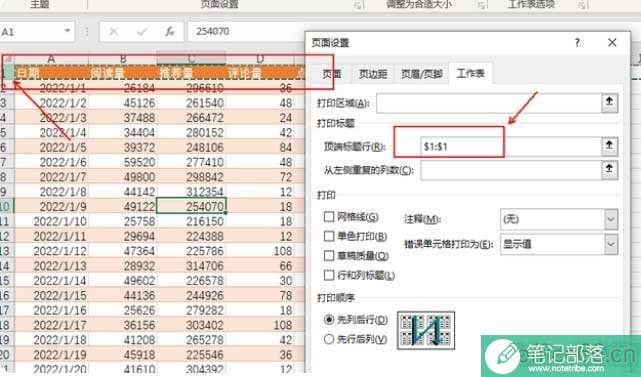Open the 错误单元格打印为 dropdown
Image resolution: width=641 pixels, height=377 pixels.
611,245
